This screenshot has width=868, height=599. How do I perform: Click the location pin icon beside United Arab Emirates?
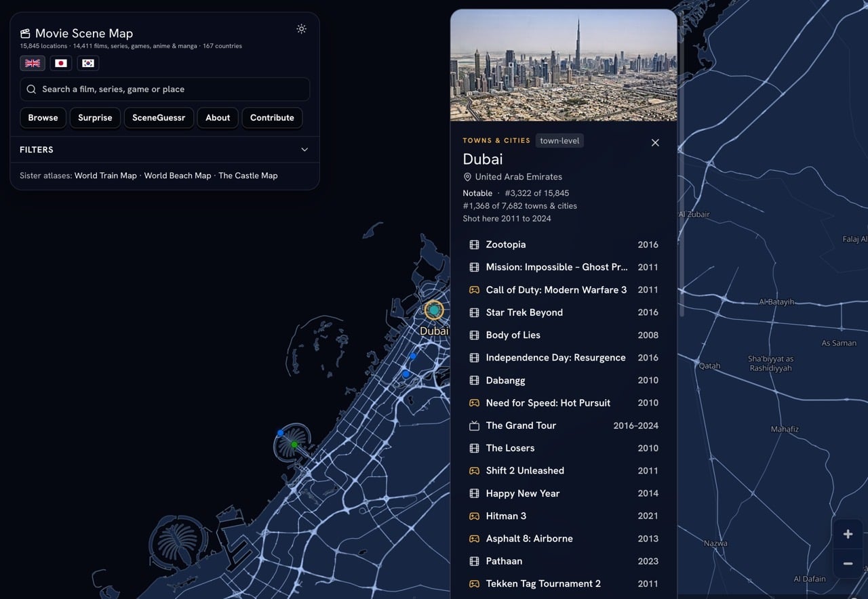[x=467, y=177]
